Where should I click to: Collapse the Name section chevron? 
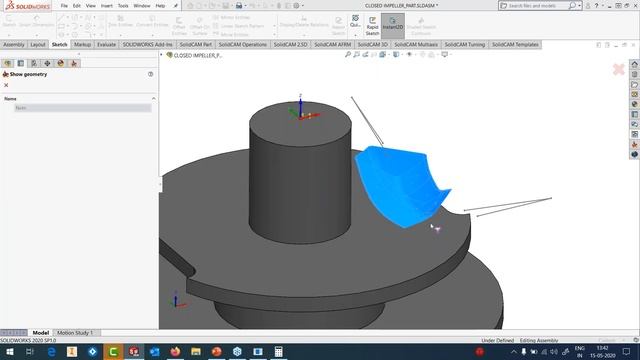(154, 99)
